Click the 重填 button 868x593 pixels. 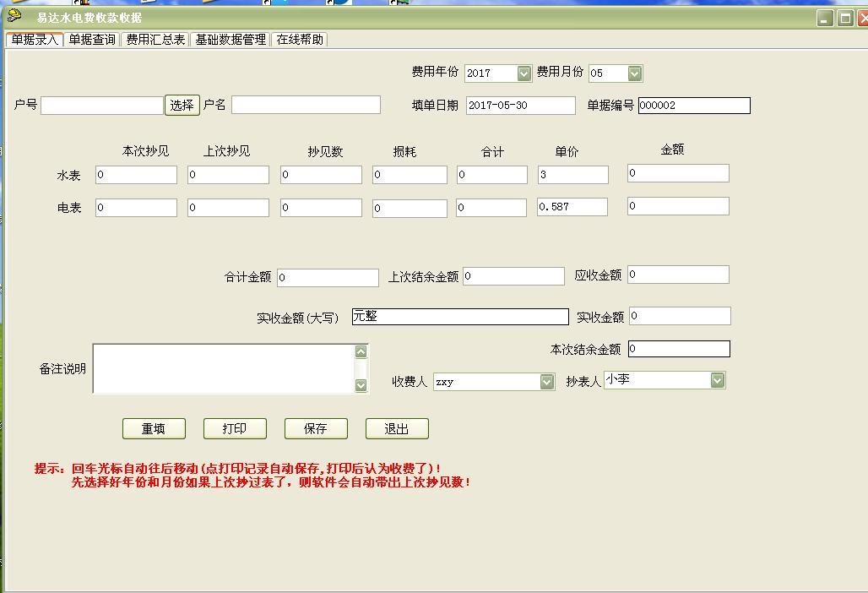[154, 428]
